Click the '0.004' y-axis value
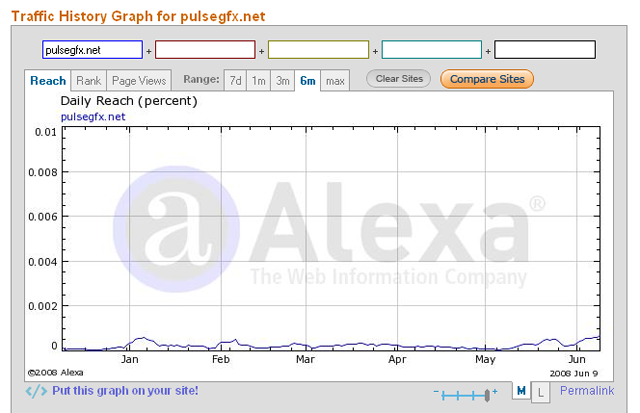The image size is (640, 413). (x=43, y=262)
